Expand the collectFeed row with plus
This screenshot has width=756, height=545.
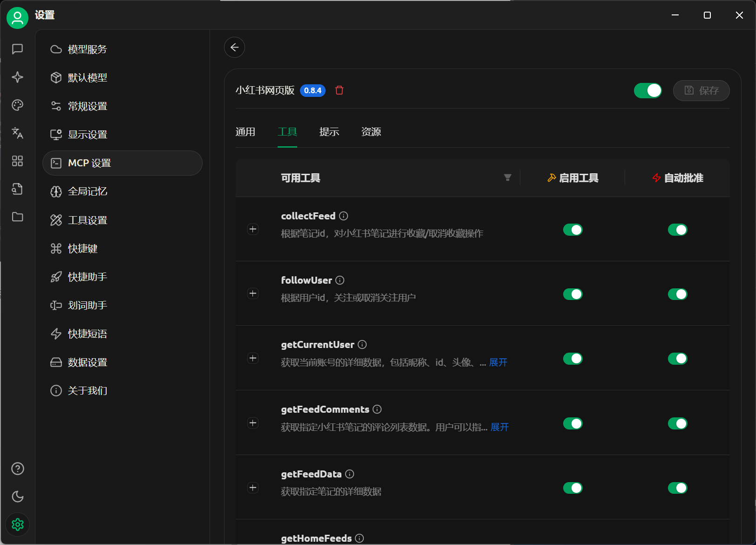click(x=253, y=229)
